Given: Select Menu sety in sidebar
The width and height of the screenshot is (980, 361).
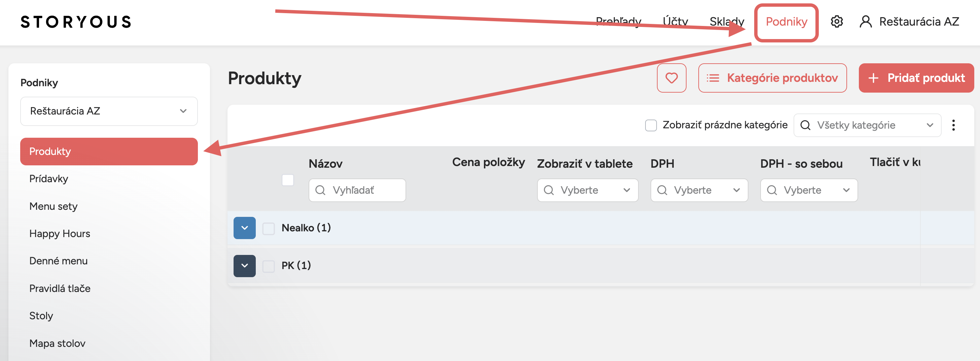Looking at the screenshot, I should coord(53,206).
